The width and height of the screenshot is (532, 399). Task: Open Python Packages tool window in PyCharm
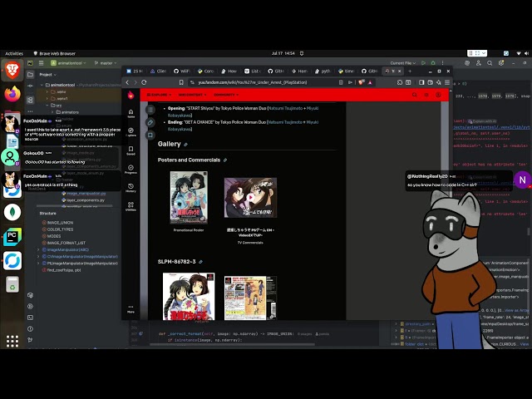coord(30,295)
